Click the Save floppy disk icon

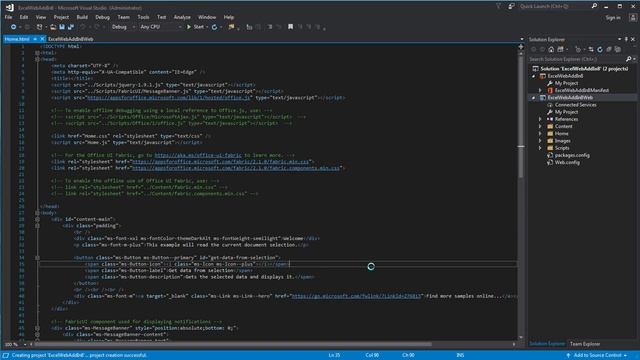tap(62, 27)
